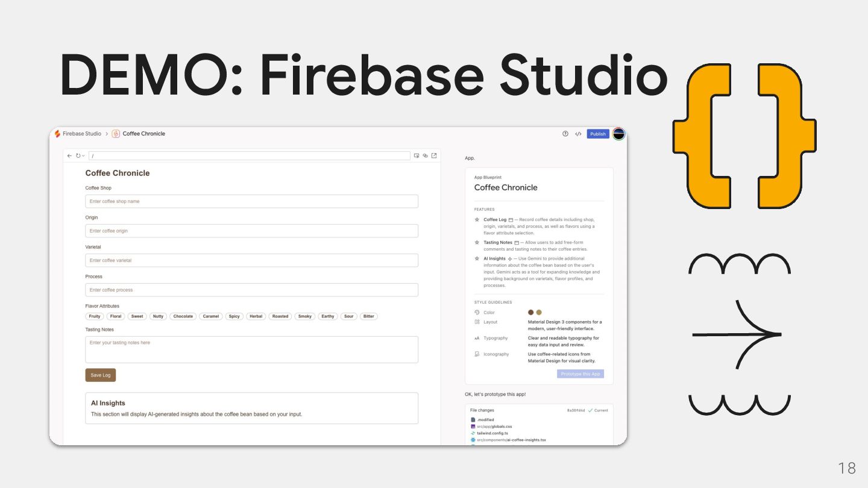Screen dimensions: 868x488
Task: Switch to code view icon
Action: point(578,134)
